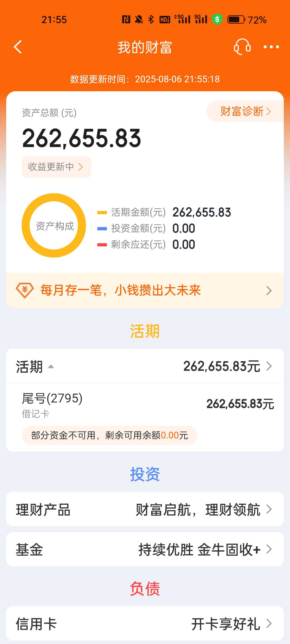Open 活期 balance detail chevron
290x644 pixels.
coord(269,366)
